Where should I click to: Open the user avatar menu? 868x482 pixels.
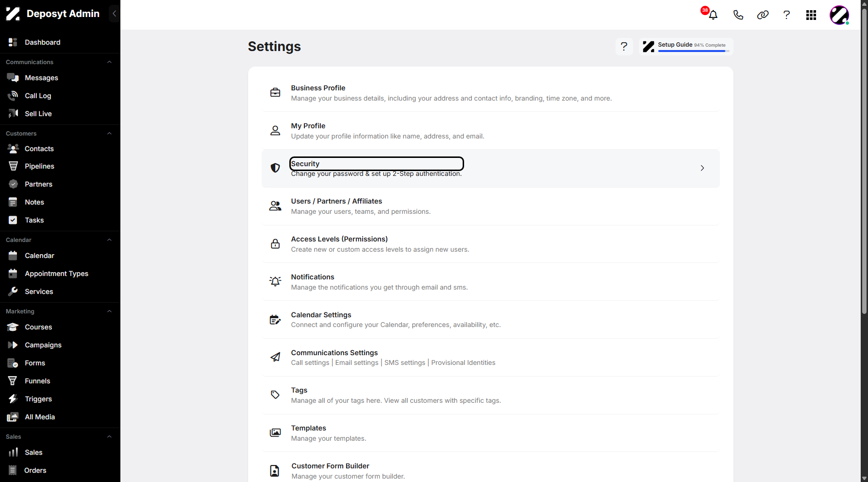(839, 15)
